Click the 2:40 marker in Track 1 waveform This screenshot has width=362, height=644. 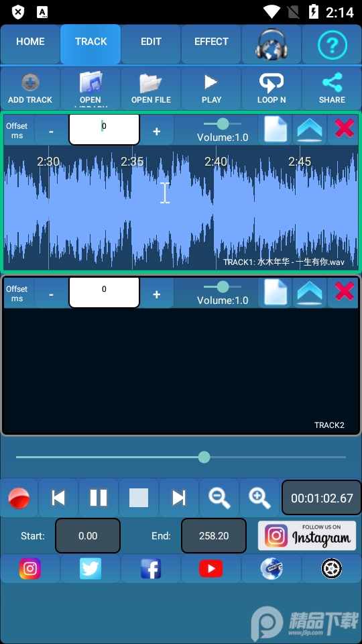click(x=216, y=162)
